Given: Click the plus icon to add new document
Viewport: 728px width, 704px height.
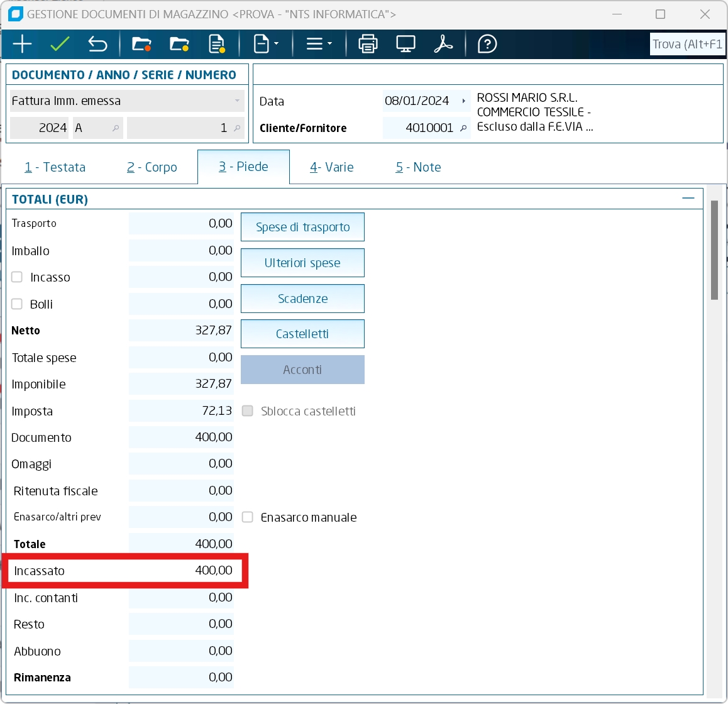Looking at the screenshot, I should (22, 44).
